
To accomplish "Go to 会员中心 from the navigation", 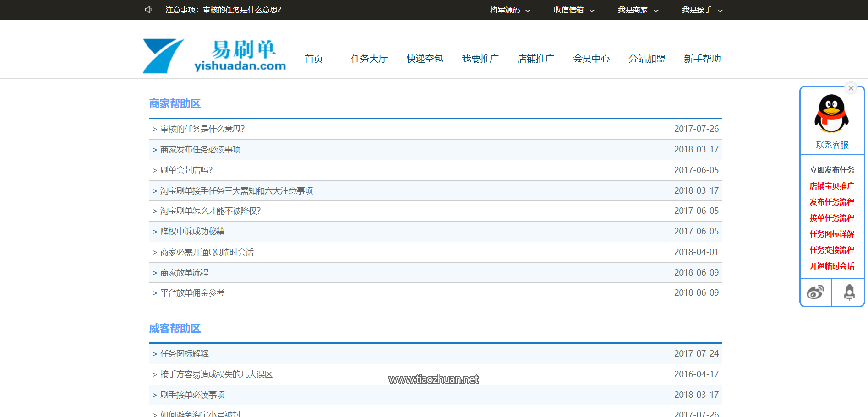I will pyautogui.click(x=592, y=59).
